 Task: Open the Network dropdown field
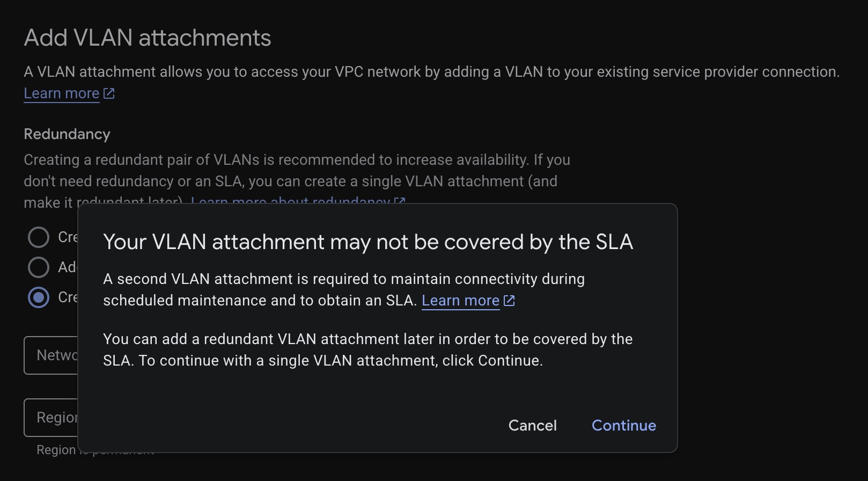[51, 355]
